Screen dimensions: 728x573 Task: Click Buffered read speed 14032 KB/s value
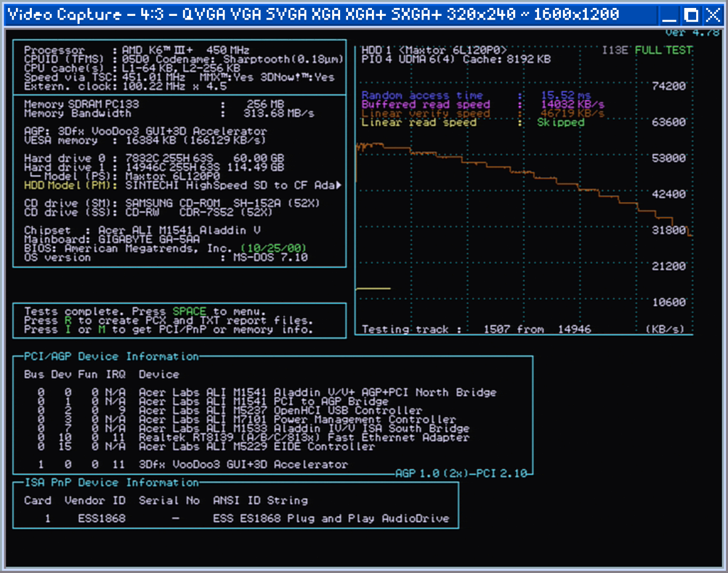pos(573,105)
